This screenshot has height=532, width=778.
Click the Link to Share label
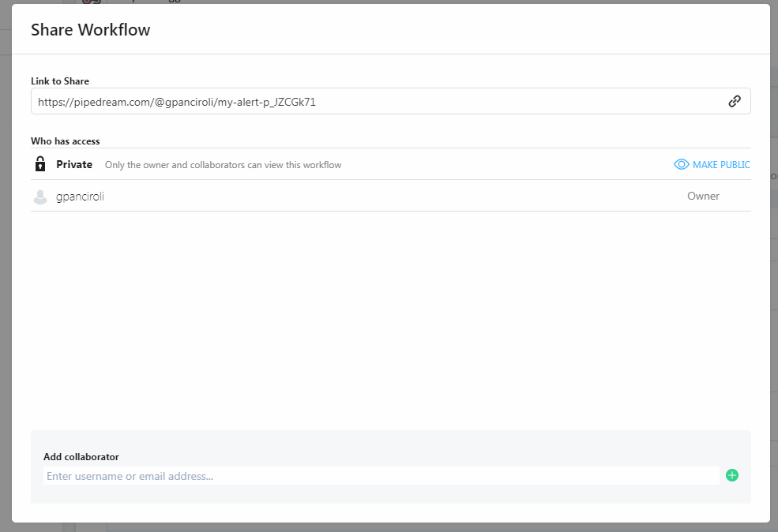coord(60,81)
